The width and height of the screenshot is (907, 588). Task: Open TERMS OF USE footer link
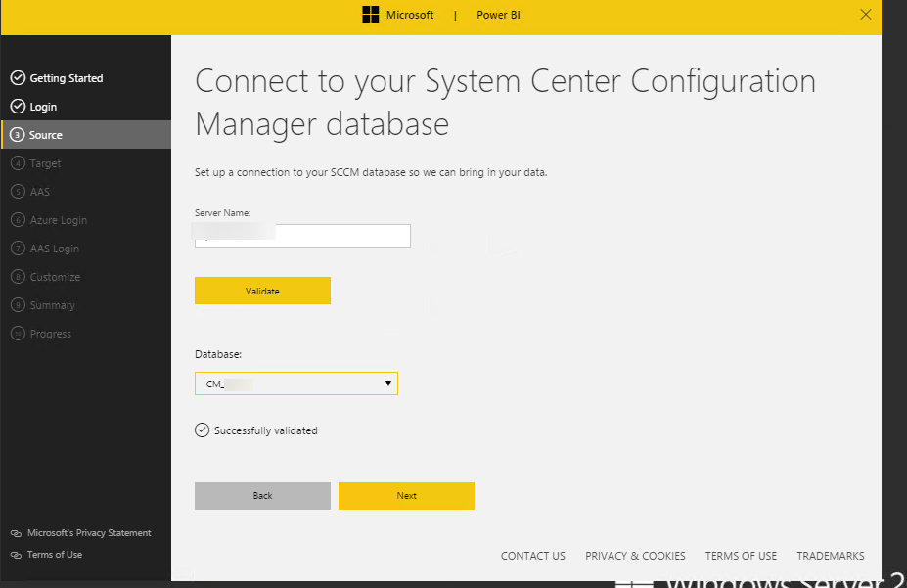click(741, 556)
